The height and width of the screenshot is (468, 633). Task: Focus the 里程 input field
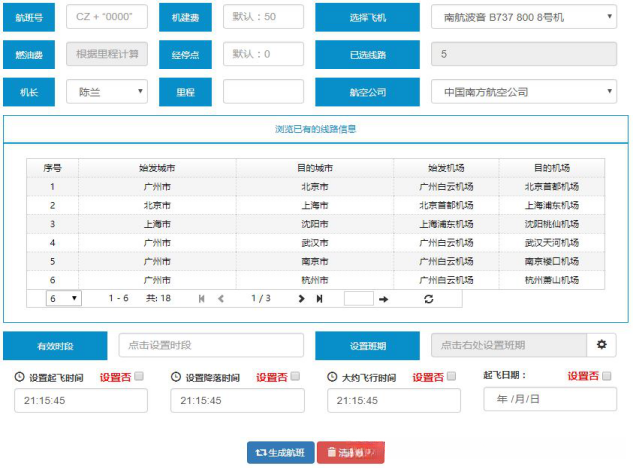click(x=263, y=92)
